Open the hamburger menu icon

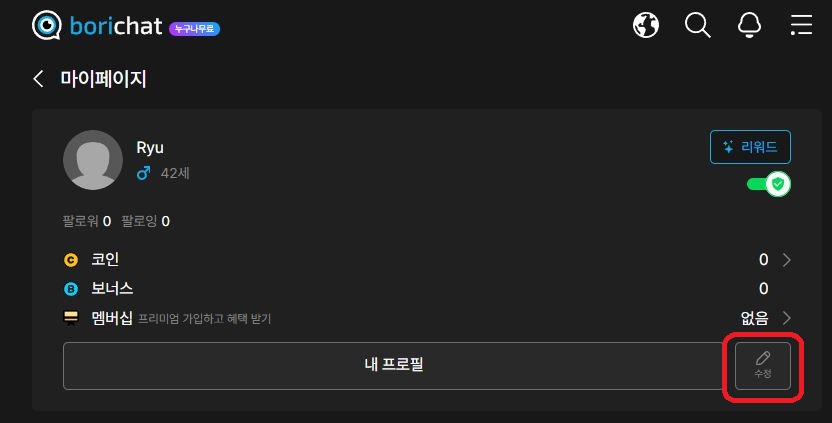[x=801, y=25]
